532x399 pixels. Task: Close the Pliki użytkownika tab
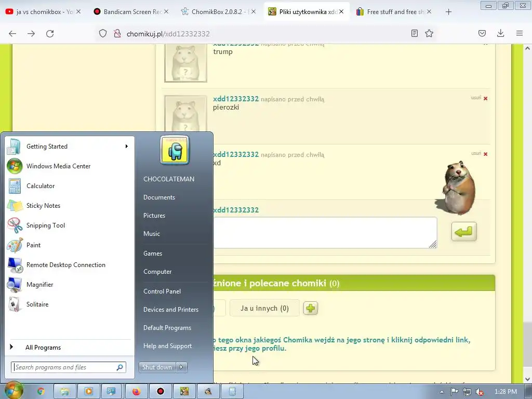[x=341, y=11]
